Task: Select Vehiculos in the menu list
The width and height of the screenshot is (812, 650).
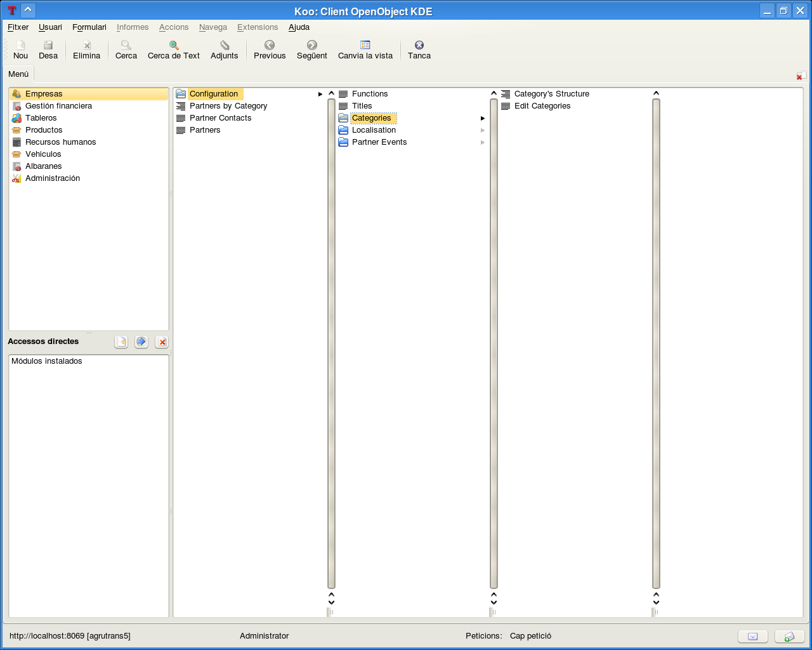Action: [x=89, y=154]
